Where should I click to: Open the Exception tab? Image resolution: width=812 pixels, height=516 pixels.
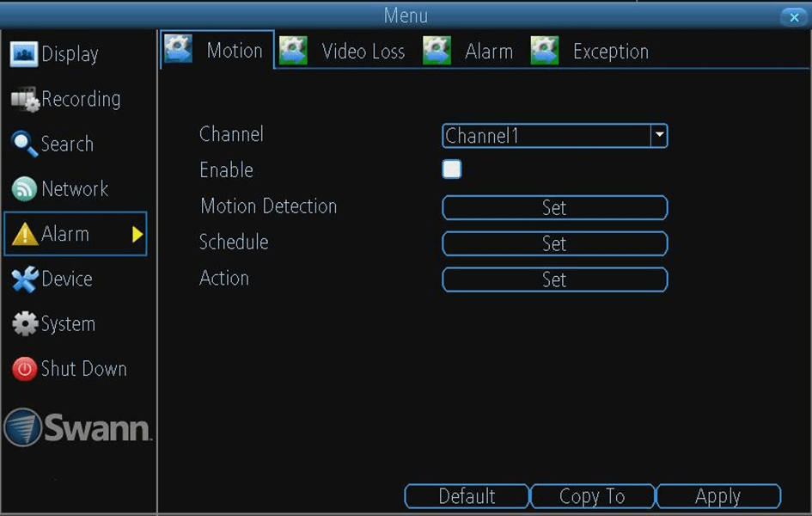(x=611, y=51)
